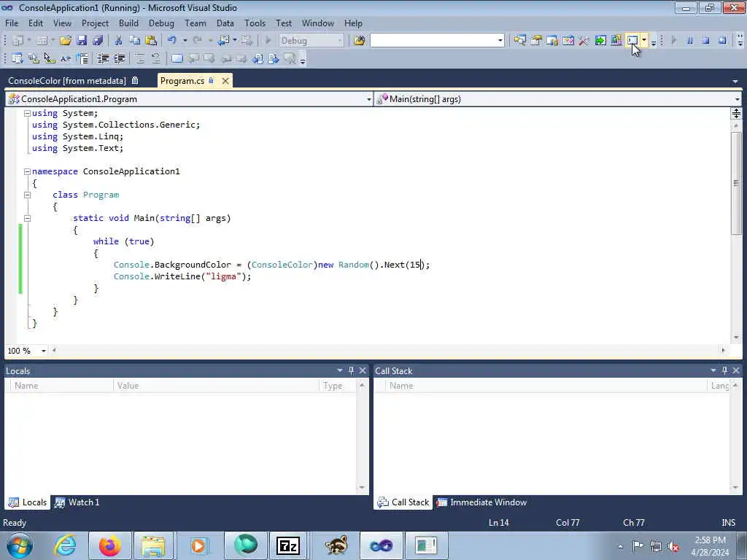The height and width of the screenshot is (560, 747).
Task: Open the Build menu
Action: pos(128,23)
